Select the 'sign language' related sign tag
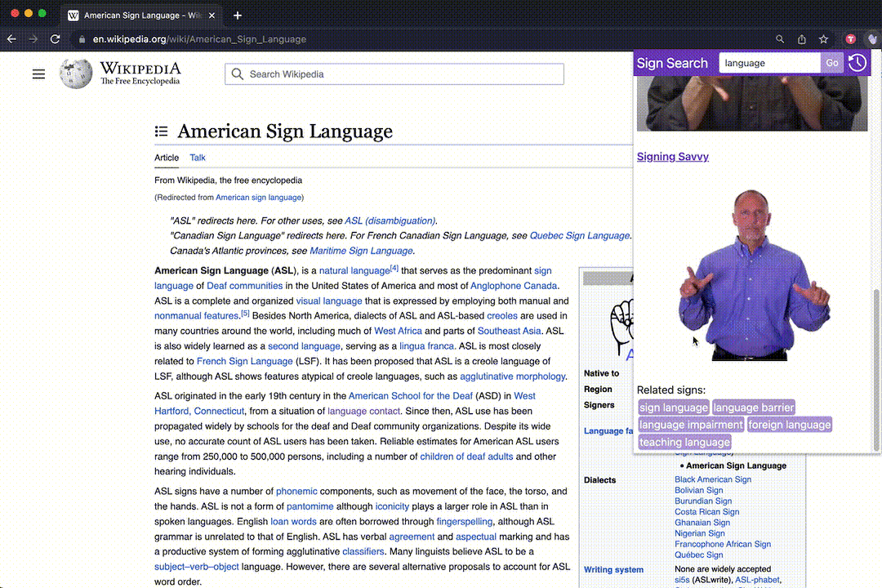 tap(673, 408)
